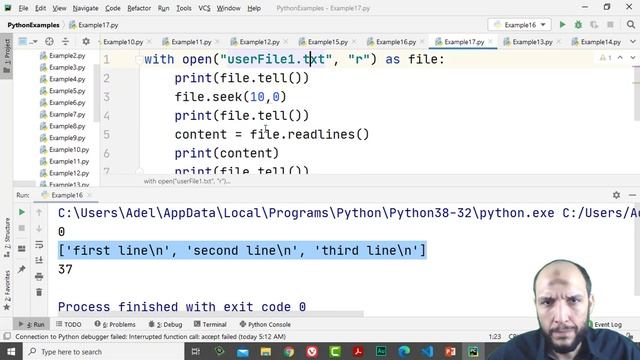Close the Example17.py tab
The height and width of the screenshot is (360, 640).
(x=490, y=42)
